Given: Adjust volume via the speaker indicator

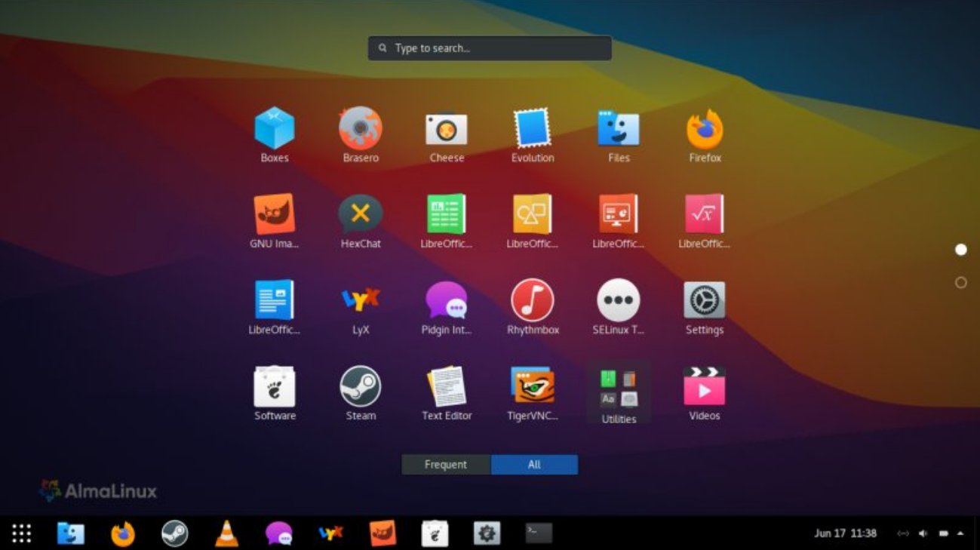Looking at the screenshot, I should pyautogui.click(x=921, y=533).
